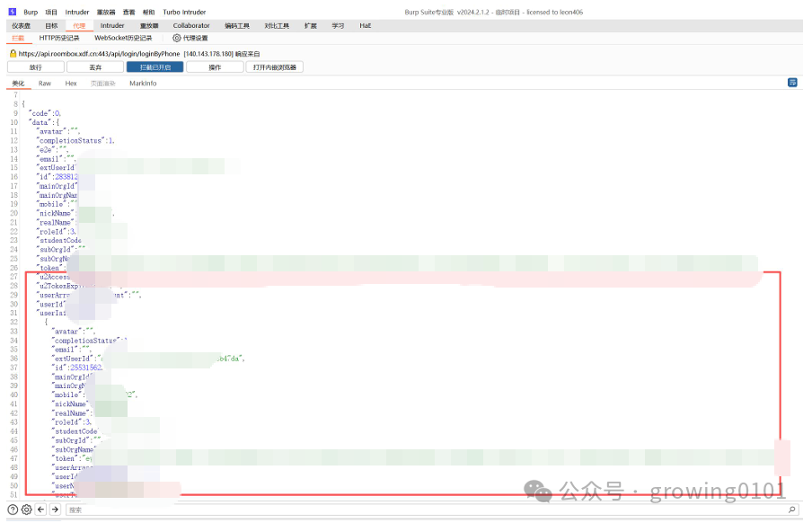Open the Intruder menu in menu bar
812x523 pixels.
[77, 12]
